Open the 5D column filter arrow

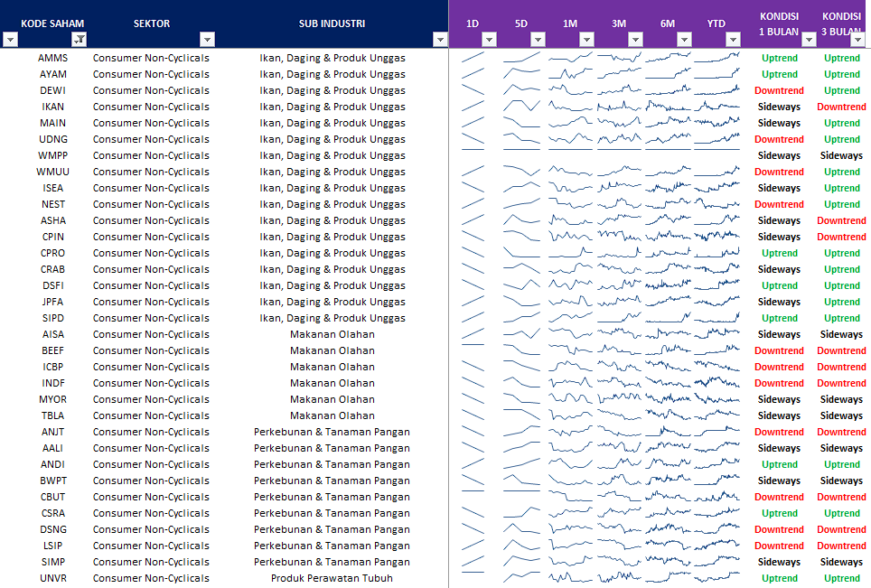click(538, 39)
